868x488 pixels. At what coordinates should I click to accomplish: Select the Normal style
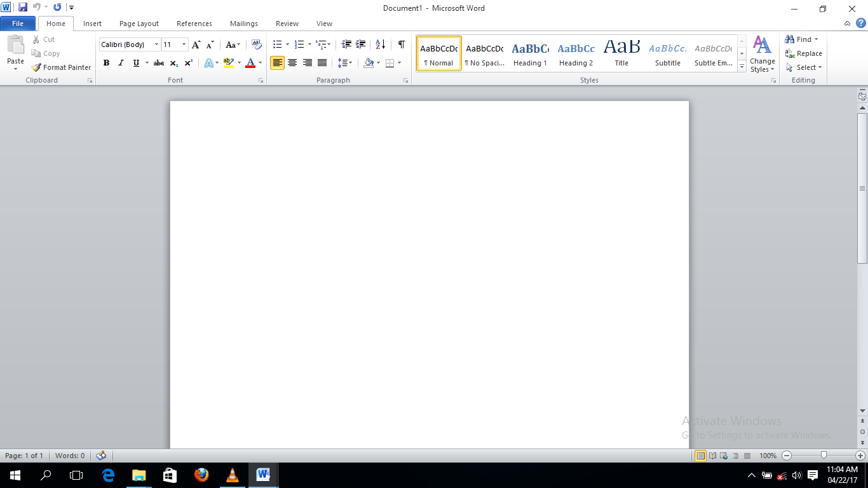[x=438, y=53]
